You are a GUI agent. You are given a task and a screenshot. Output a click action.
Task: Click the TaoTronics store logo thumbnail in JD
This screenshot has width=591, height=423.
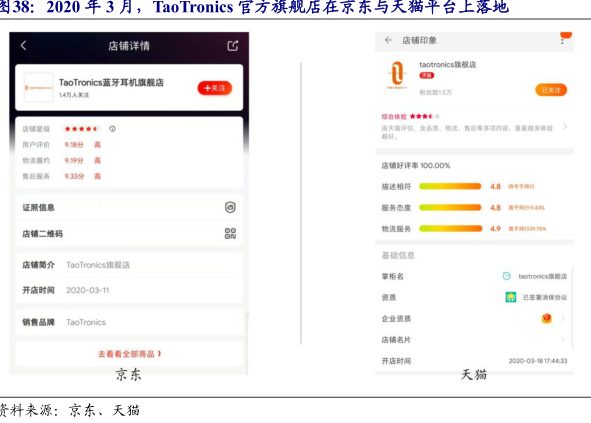(x=38, y=87)
